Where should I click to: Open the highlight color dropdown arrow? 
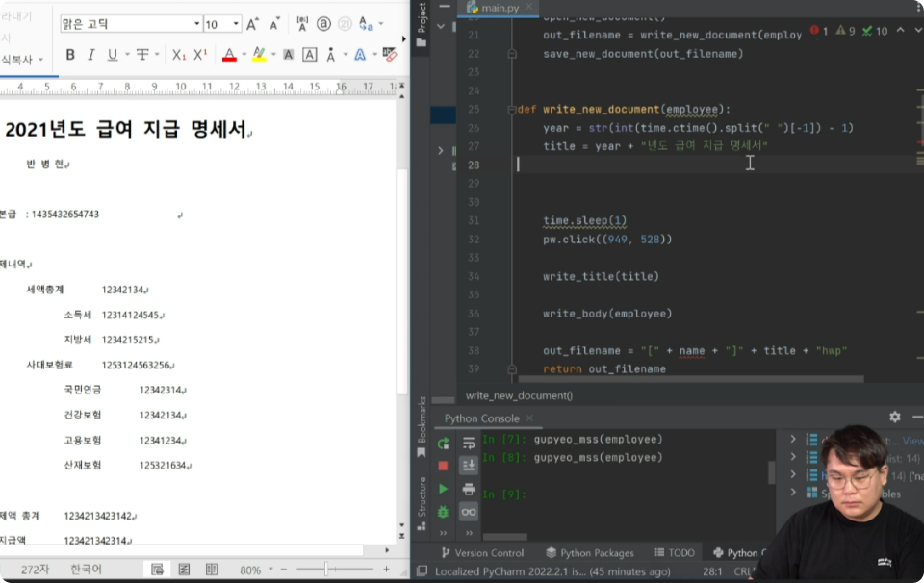coord(273,55)
